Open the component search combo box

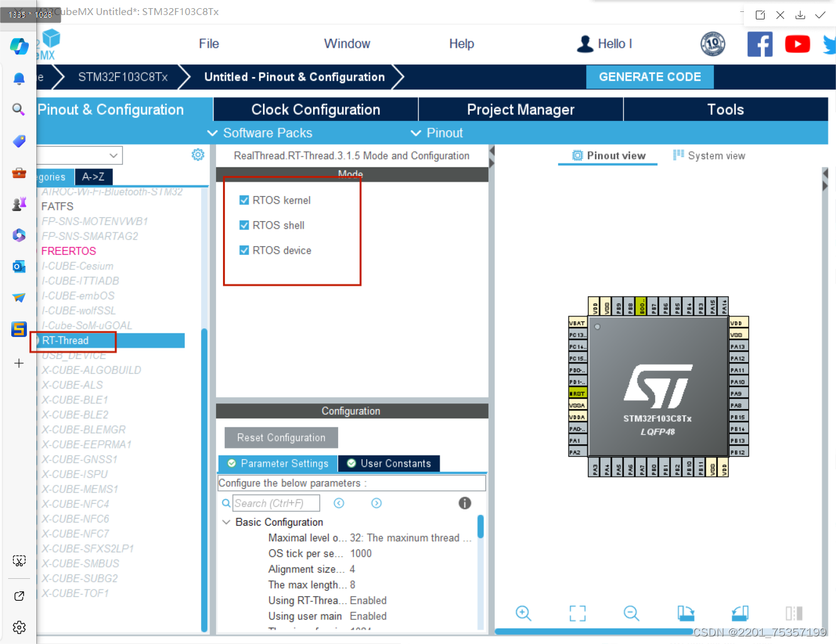[79, 155]
